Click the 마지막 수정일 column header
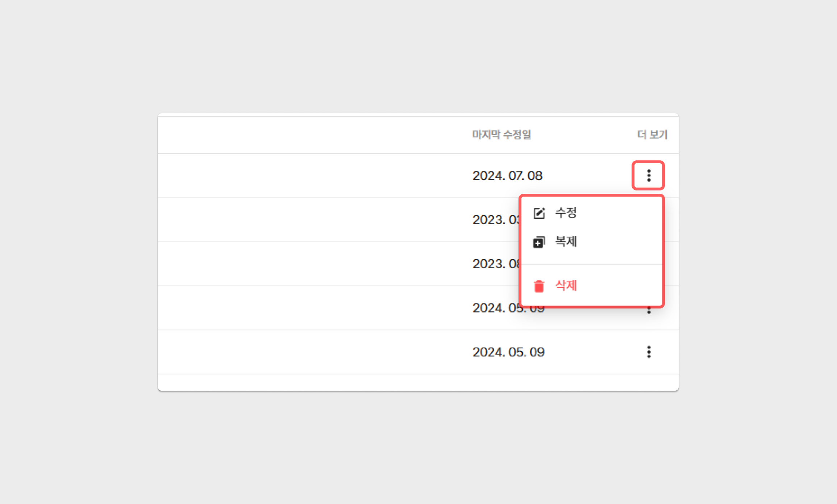The image size is (837, 504). pyautogui.click(x=501, y=135)
